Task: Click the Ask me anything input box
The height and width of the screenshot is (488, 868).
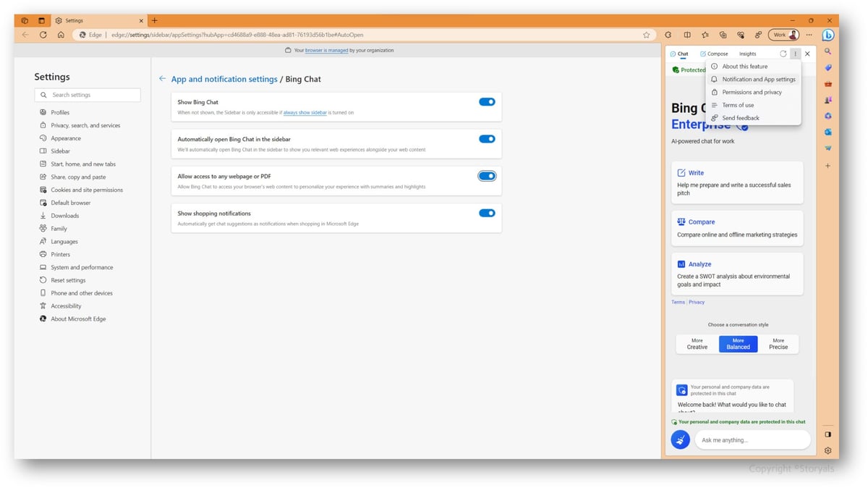Action: pos(752,439)
